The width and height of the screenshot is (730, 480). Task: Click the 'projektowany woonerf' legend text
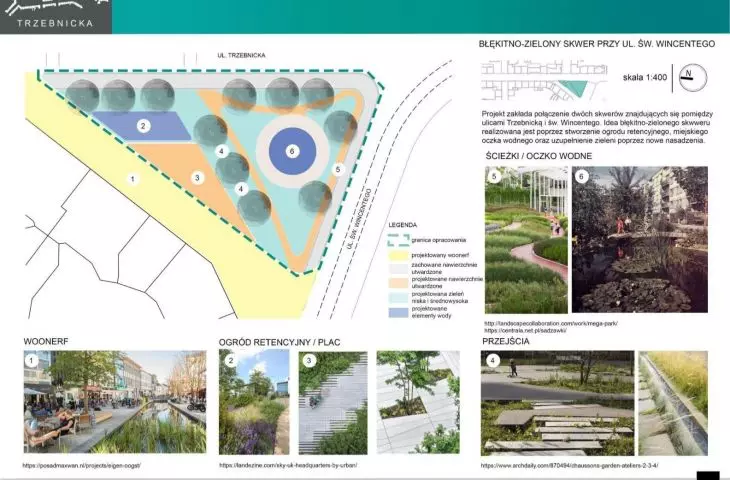[x=440, y=255]
